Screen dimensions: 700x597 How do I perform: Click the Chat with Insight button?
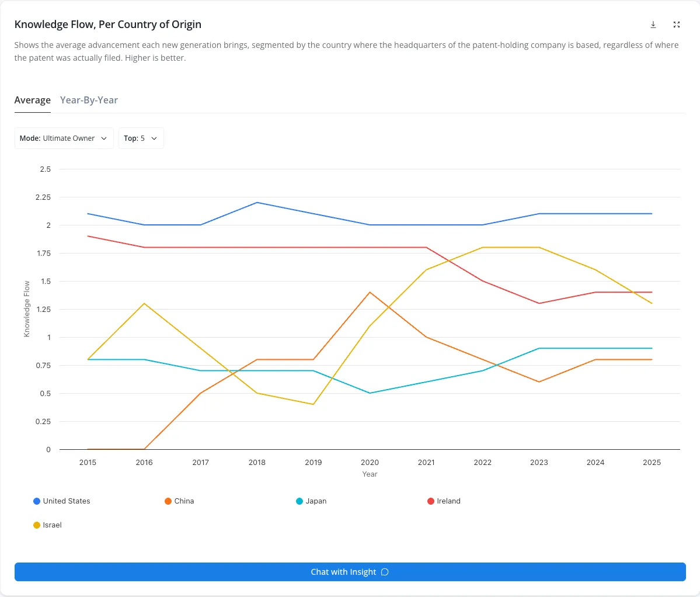(350, 572)
